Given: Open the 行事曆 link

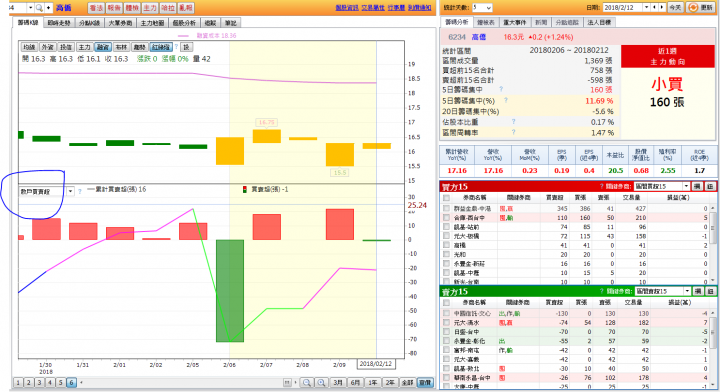Looking at the screenshot, I should click(396, 8).
